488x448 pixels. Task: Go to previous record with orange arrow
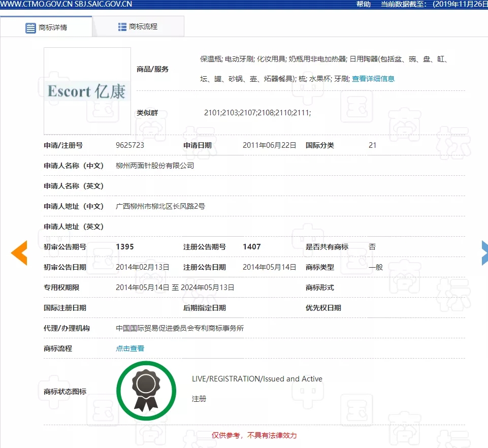(19, 253)
